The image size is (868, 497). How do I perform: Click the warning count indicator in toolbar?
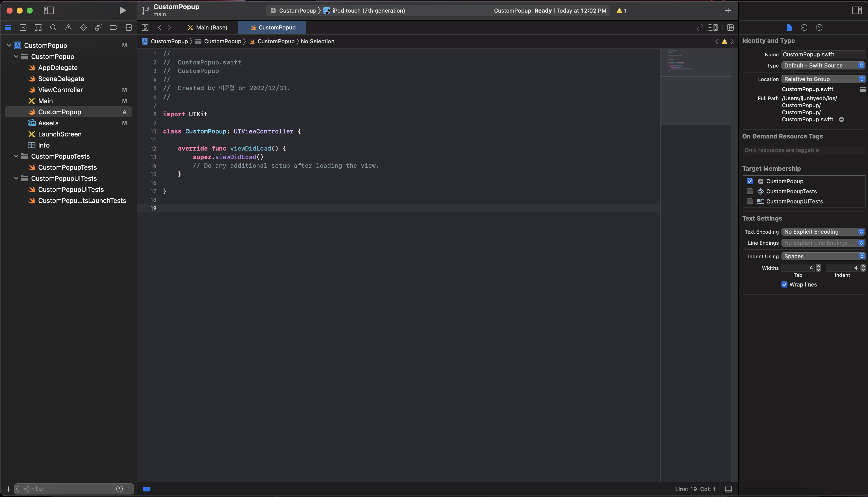coord(621,11)
